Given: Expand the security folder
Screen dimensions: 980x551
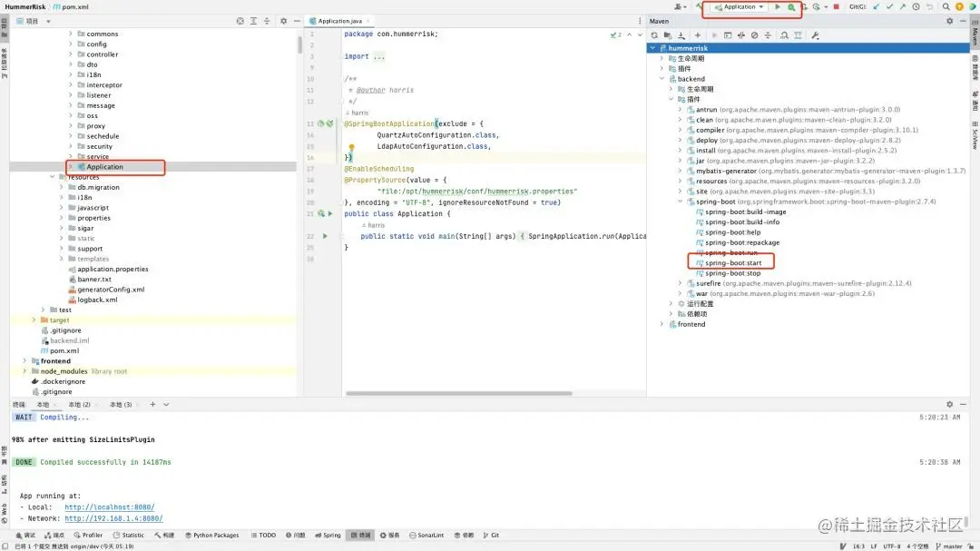Looking at the screenshot, I should pyautogui.click(x=71, y=146).
